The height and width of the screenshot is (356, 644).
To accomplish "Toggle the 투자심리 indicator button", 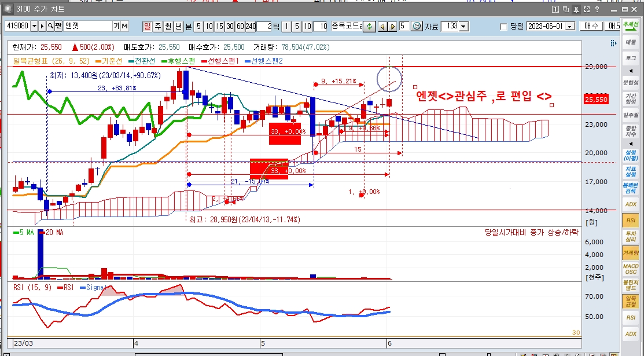I will click(631, 236).
